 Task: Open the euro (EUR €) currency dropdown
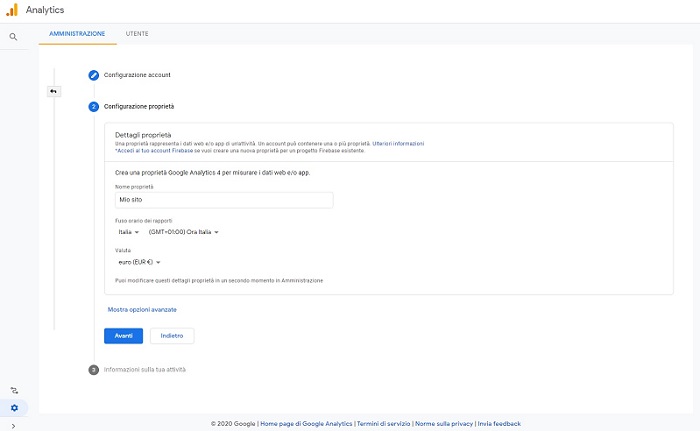click(139, 262)
